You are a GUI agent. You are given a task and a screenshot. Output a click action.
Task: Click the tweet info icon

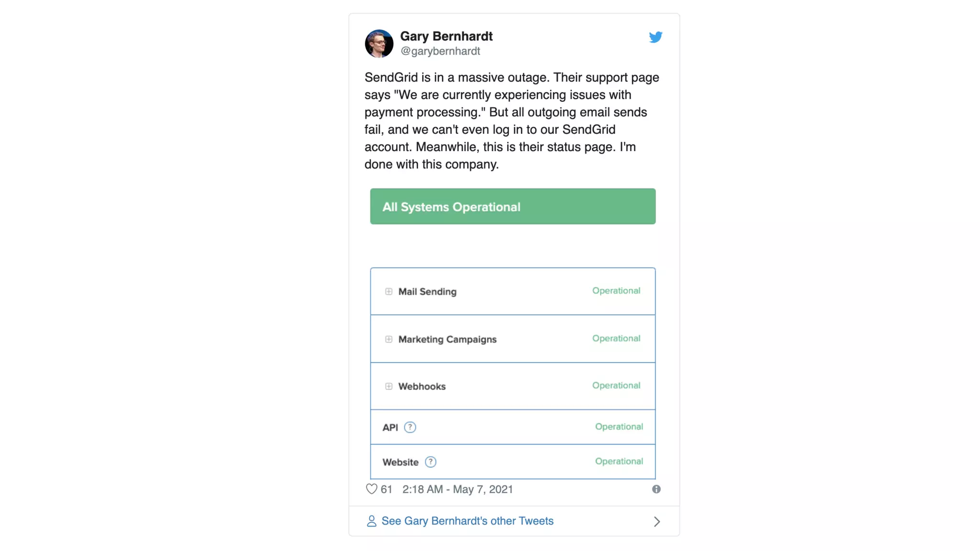(x=656, y=489)
